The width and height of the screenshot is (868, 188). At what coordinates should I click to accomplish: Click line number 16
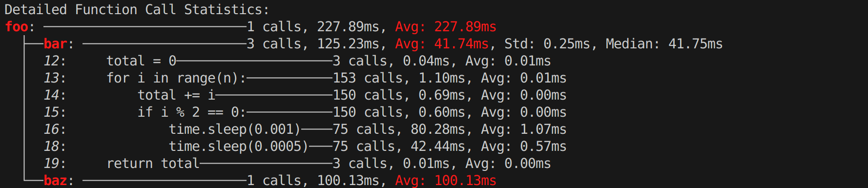click(52, 129)
